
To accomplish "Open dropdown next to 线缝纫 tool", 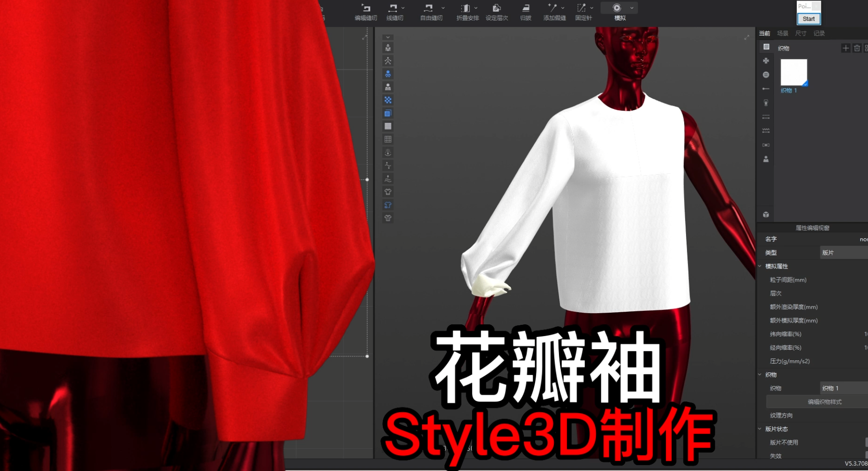I will pyautogui.click(x=403, y=8).
